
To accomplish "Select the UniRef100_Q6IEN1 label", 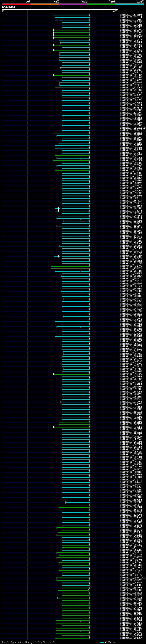I will point(131,271).
